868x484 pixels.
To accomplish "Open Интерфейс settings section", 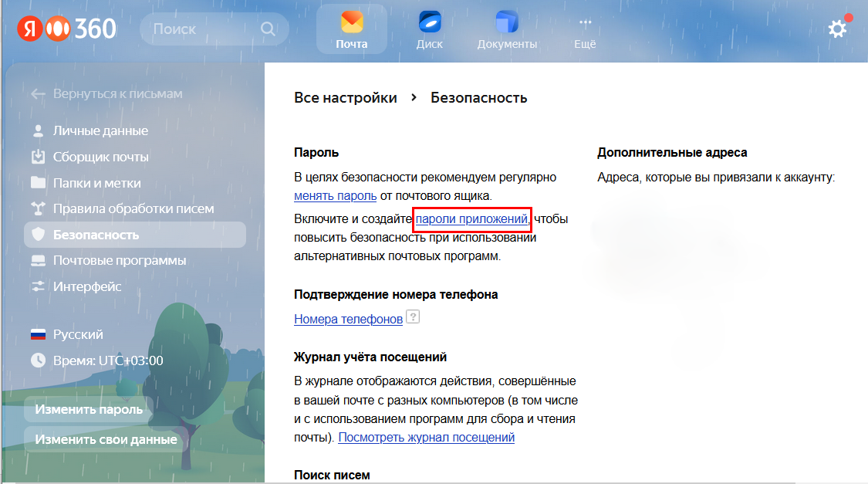I will (x=87, y=287).
